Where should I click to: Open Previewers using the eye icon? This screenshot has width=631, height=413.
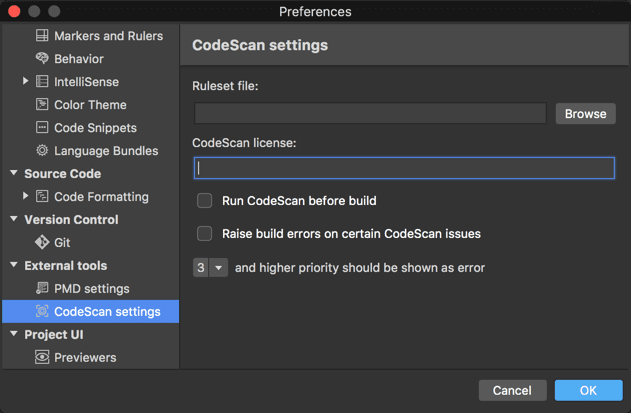pos(42,357)
